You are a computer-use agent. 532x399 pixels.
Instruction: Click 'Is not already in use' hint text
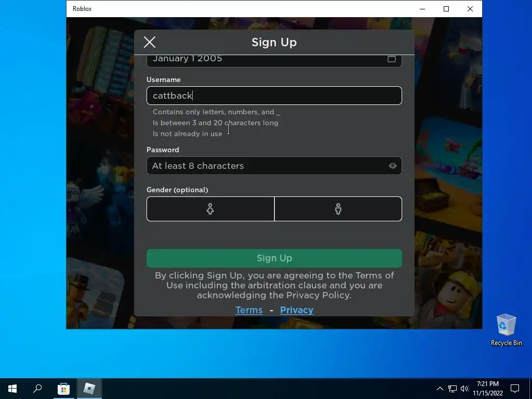[187, 134]
